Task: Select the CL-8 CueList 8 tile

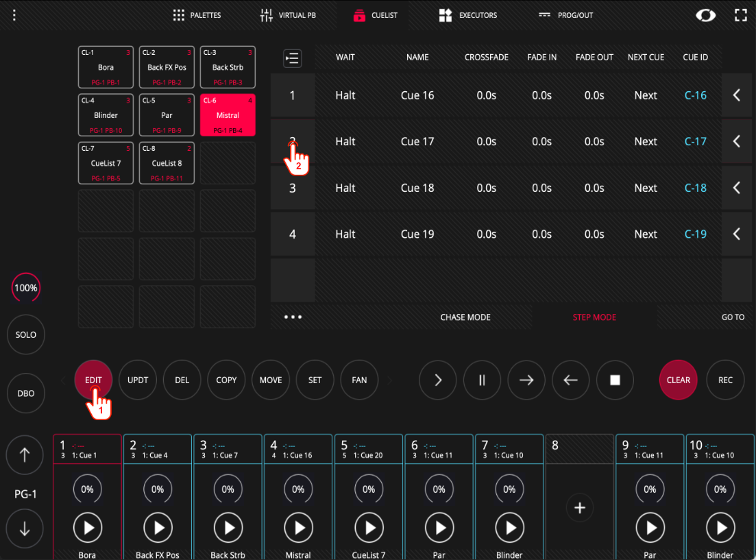Action: pyautogui.click(x=167, y=163)
